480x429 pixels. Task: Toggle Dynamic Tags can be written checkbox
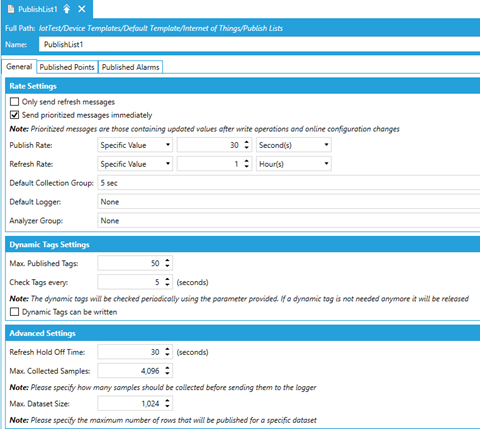coord(14,312)
